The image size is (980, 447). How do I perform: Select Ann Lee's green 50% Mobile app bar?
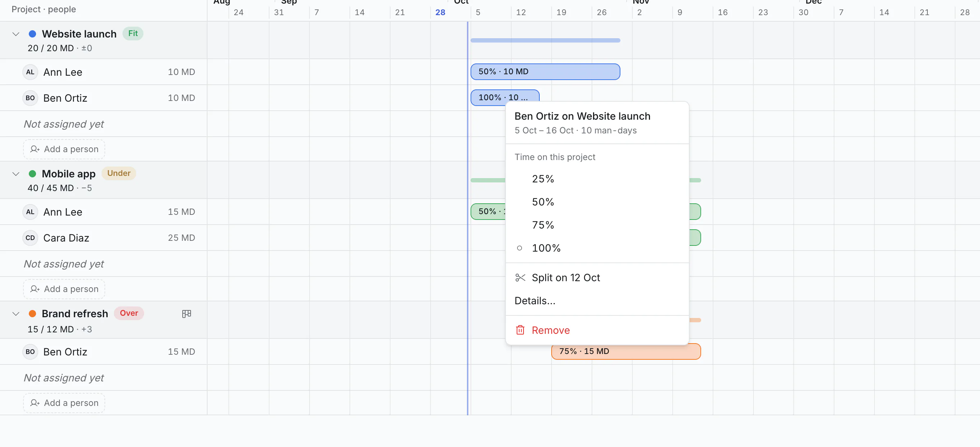coord(488,211)
